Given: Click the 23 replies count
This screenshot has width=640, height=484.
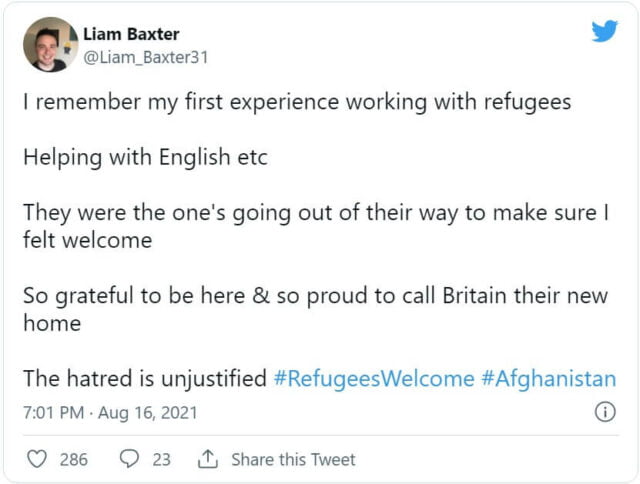Looking at the screenshot, I should (161, 459).
